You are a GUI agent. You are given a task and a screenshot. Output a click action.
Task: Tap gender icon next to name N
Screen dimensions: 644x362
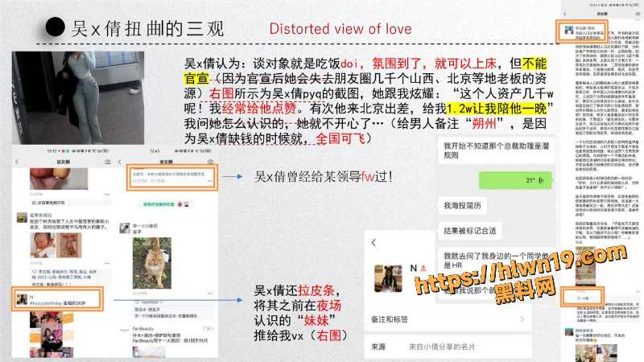(x=423, y=269)
